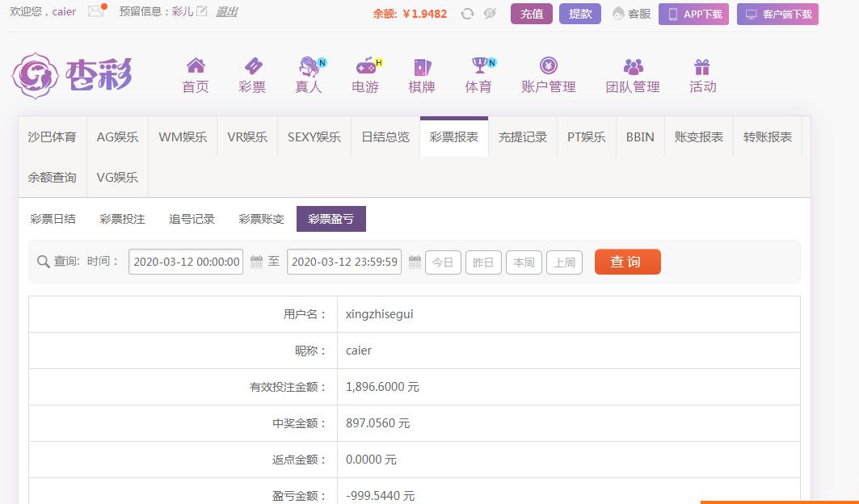
Task: Click the start time input field
Action: [x=186, y=262]
